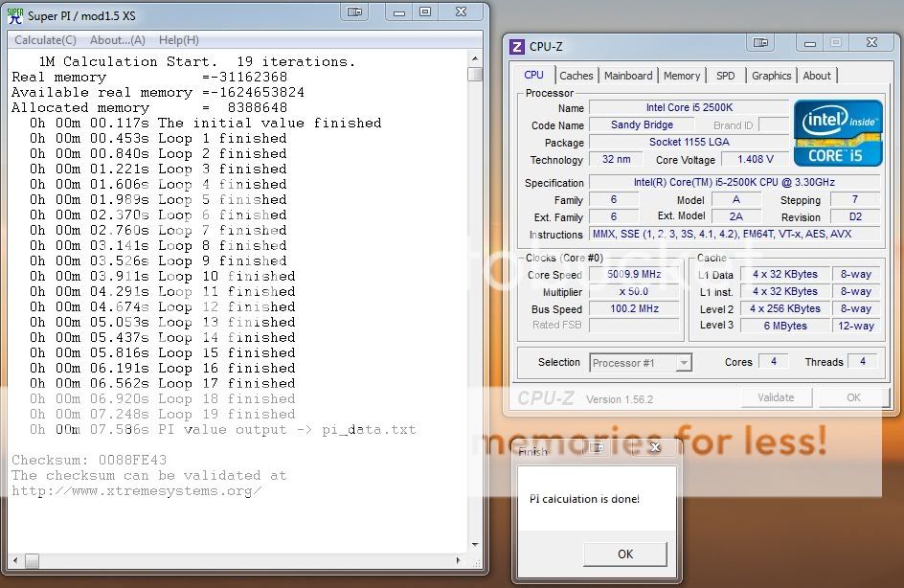Click the Intel Core i5 logo badge
This screenshot has height=588, width=904.
pyautogui.click(x=838, y=133)
